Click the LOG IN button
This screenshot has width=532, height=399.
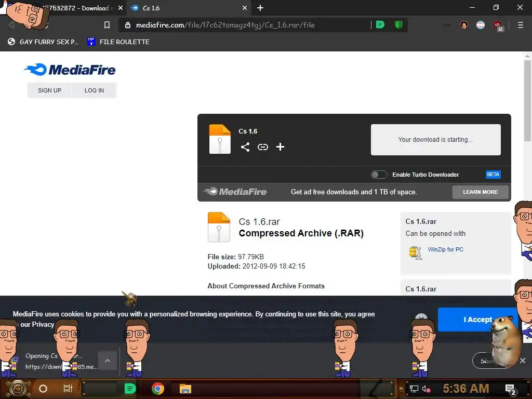click(x=95, y=90)
